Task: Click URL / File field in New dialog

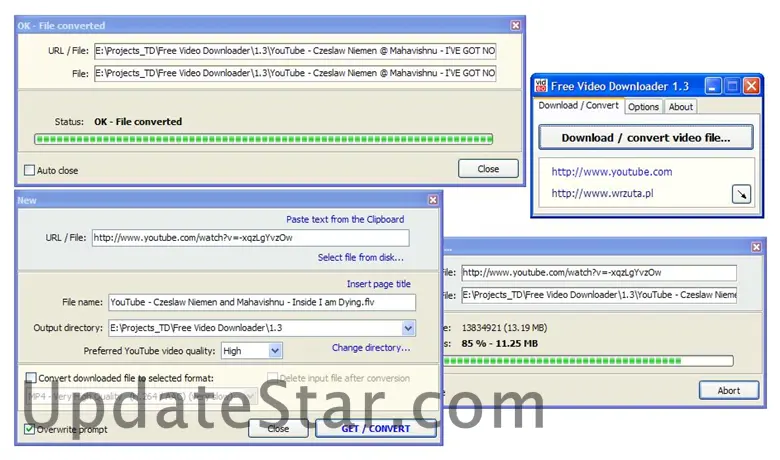Action: click(251, 238)
